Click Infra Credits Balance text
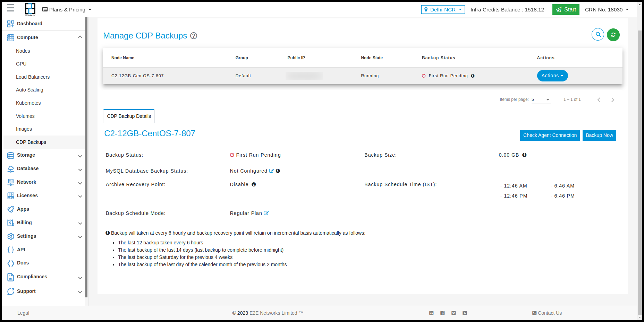Viewport: 644px width, 322px height. tap(507, 10)
